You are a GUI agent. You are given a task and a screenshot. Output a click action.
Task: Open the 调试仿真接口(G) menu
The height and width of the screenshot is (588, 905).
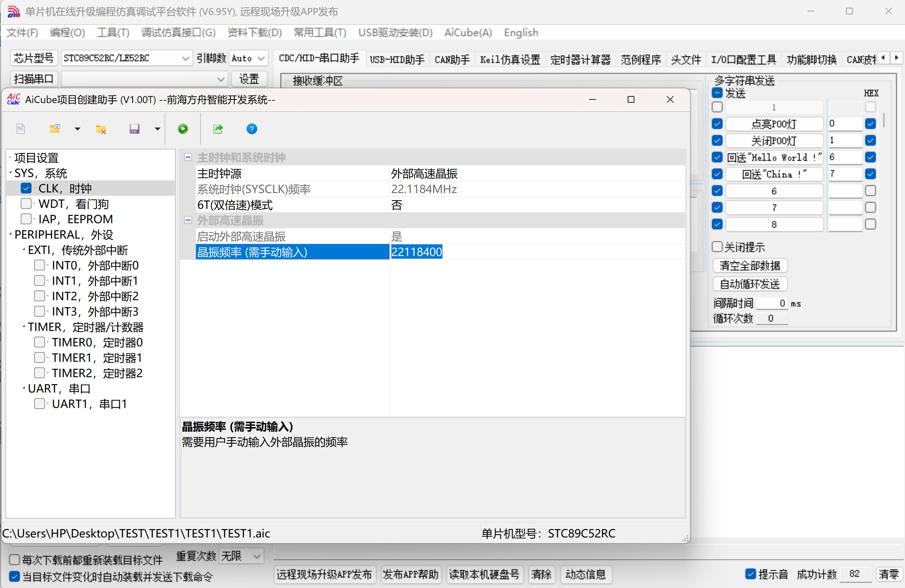click(x=178, y=33)
